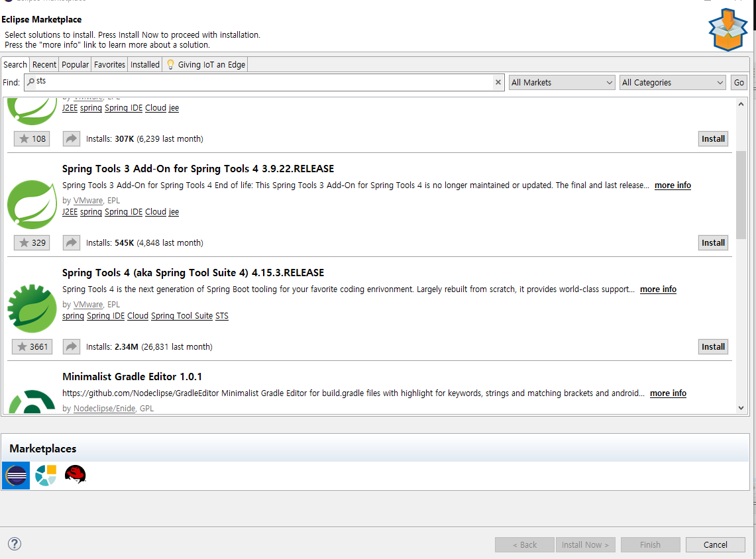Switch to the Search tab
This screenshot has height=559, width=756.
15,64
